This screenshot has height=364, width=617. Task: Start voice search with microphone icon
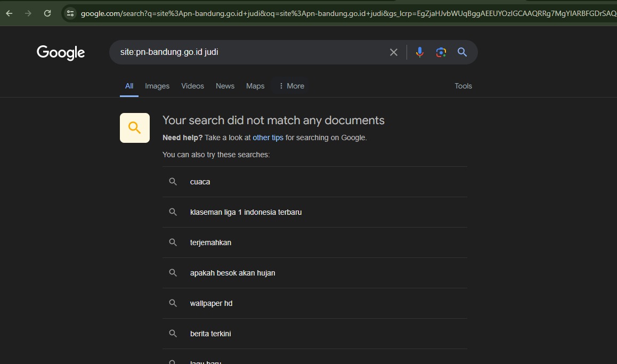click(x=420, y=52)
